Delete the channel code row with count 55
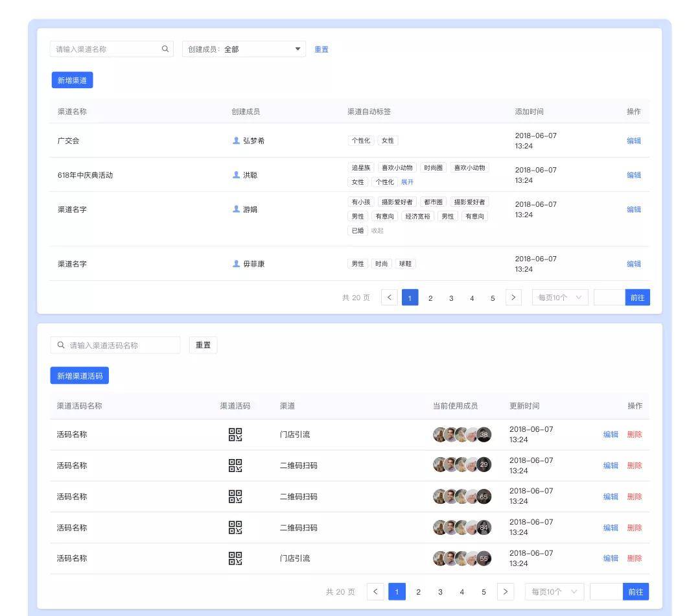This screenshot has width=700, height=616. (635, 558)
